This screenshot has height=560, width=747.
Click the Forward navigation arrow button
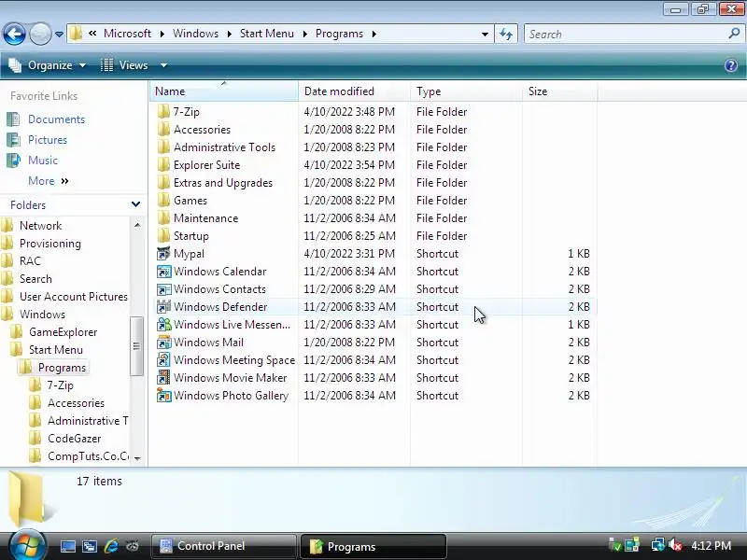tap(40, 34)
